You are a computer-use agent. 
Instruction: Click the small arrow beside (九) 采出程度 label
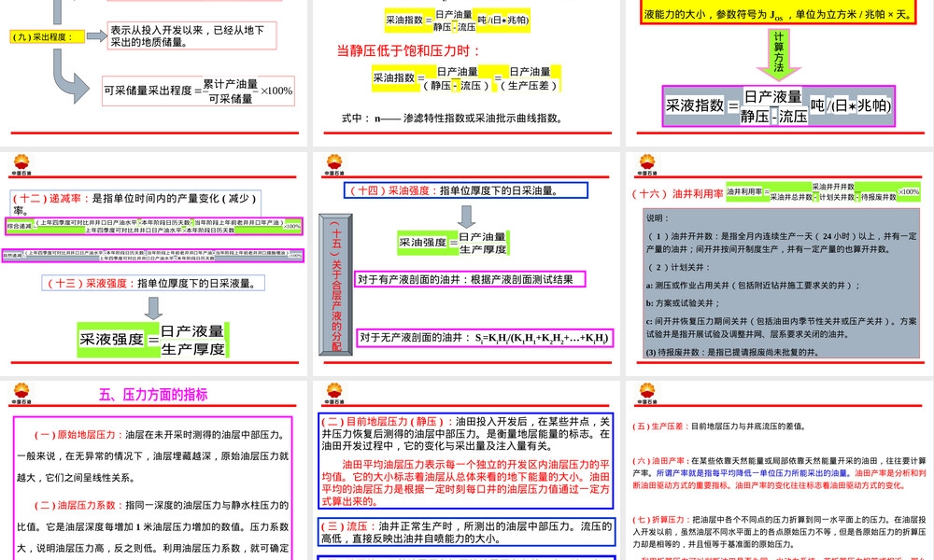coord(96,37)
